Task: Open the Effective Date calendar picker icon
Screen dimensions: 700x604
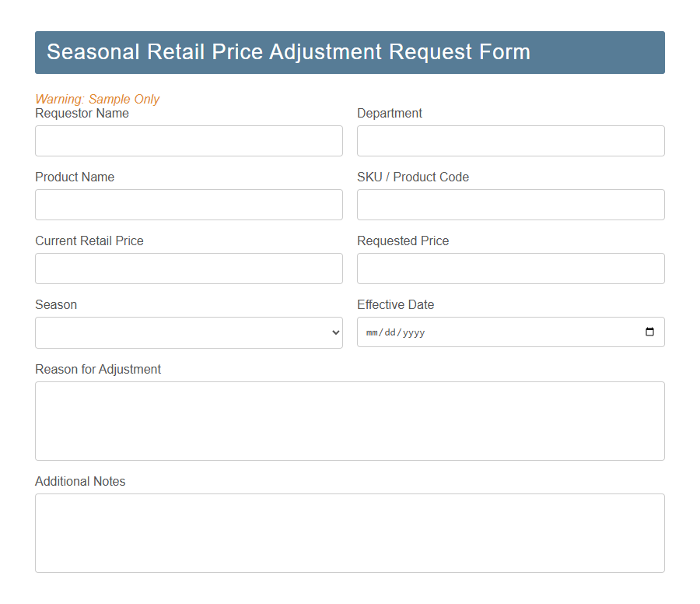Action: click(x=650, y=332)
